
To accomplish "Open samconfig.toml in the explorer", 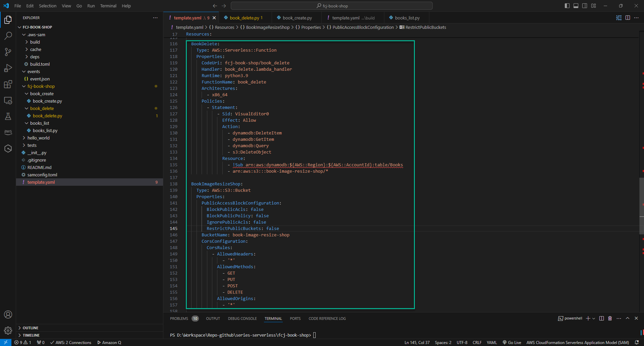I will (42, 175).
